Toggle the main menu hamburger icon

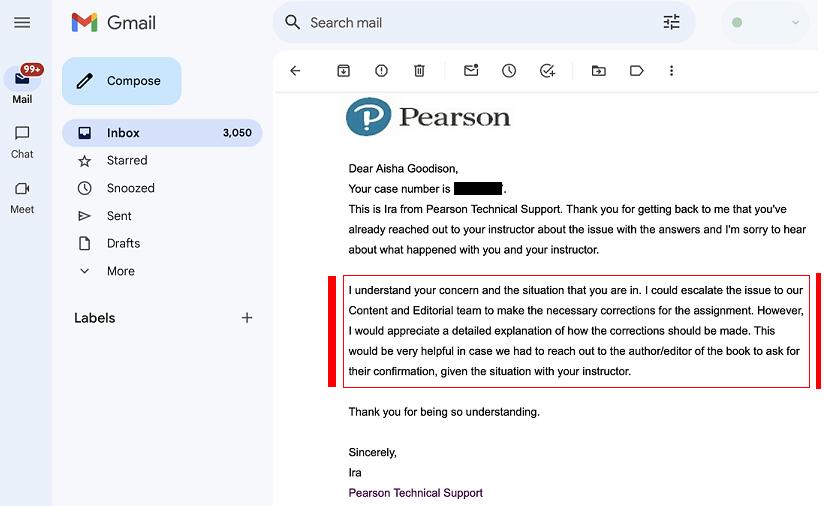tap(22, 22)
